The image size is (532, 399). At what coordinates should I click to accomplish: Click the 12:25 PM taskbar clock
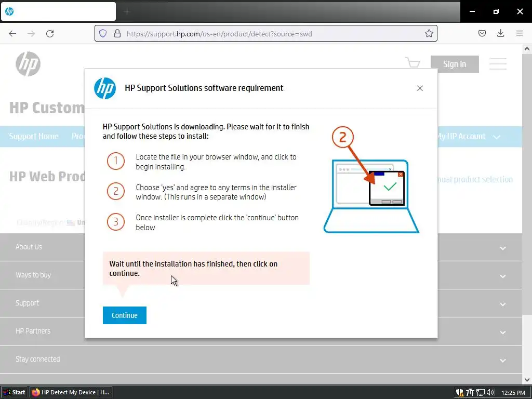pyautogui.click(x=513, y=393)
